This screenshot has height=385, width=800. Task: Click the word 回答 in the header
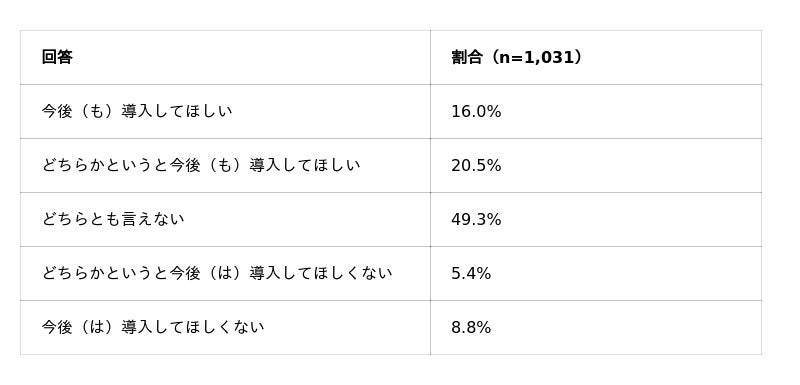[57, 57]
